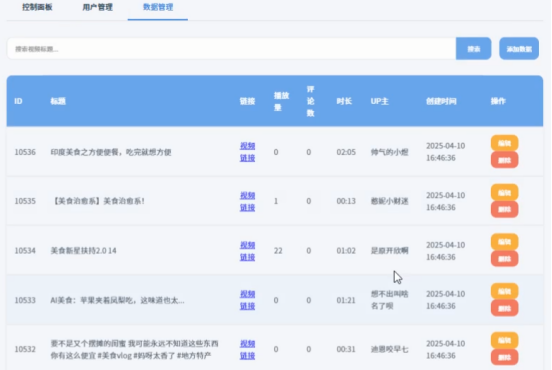The width and height of the screenshot is (552, 370).
Task: Click the 添加数据 button
Action: 519,49
